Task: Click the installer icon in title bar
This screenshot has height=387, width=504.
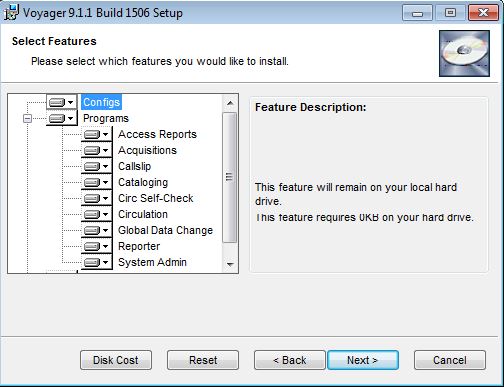Action: point(11,12)
